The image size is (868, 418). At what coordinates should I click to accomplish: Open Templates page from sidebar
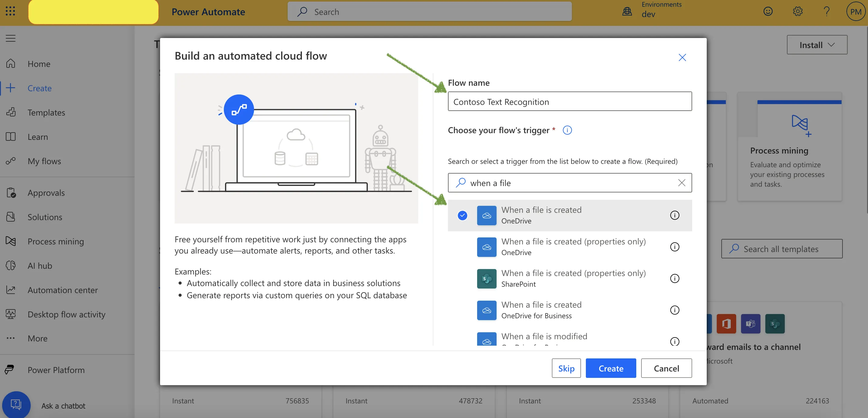click(46, 112)
